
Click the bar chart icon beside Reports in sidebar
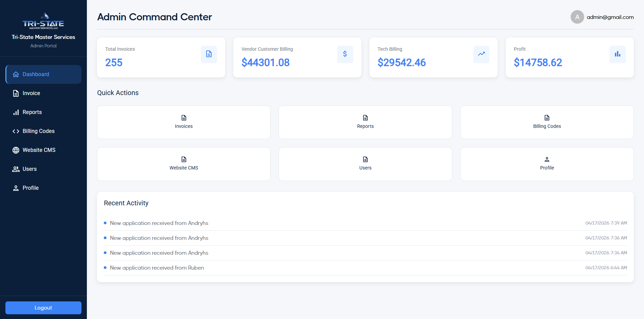pos(16,112)
